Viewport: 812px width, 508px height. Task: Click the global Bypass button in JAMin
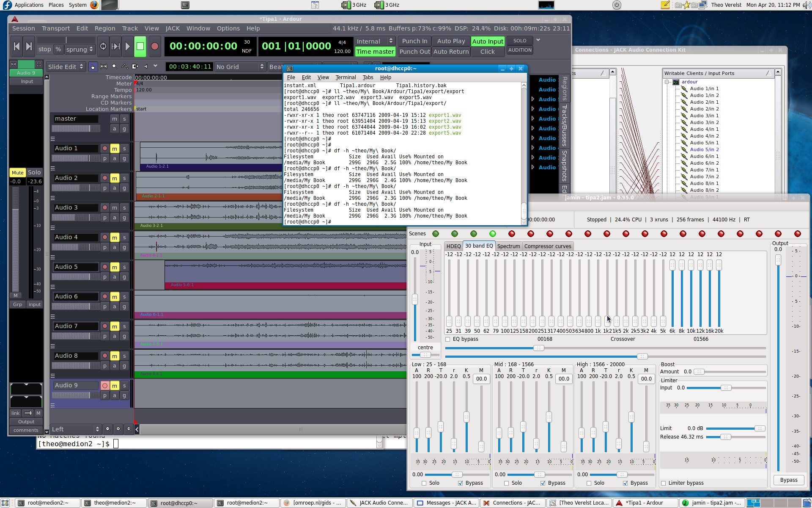tap(789, 480)
